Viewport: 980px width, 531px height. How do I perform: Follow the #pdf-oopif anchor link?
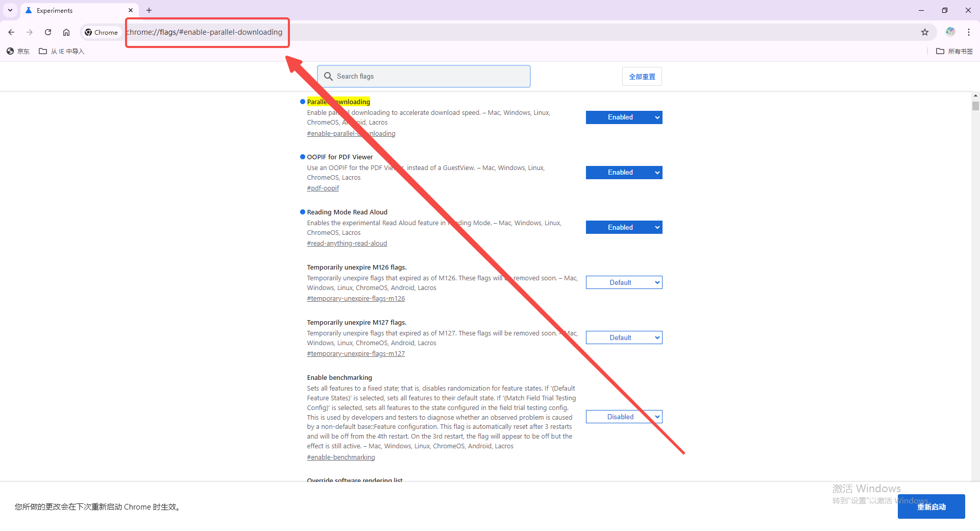coord(323,188)
